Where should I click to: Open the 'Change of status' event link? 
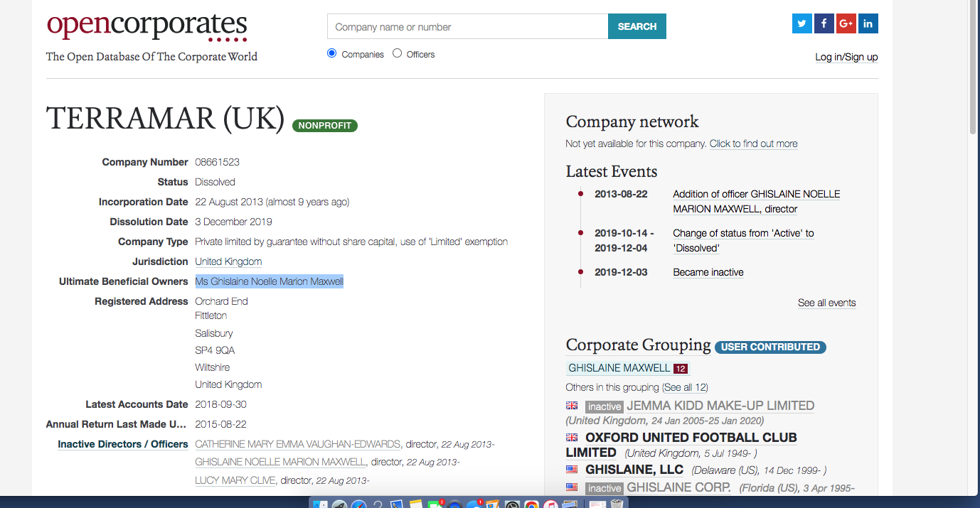coord(743,240)
